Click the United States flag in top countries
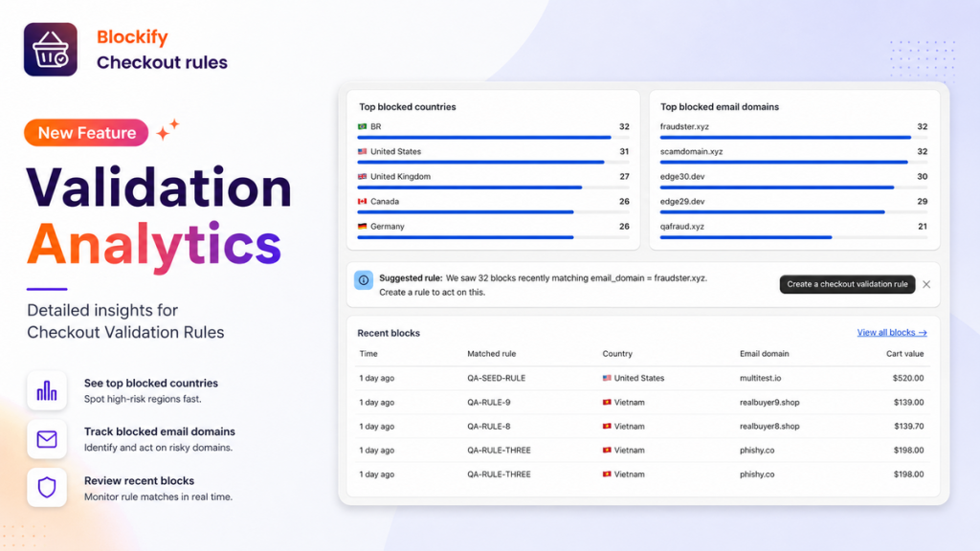 coord(362,151)
